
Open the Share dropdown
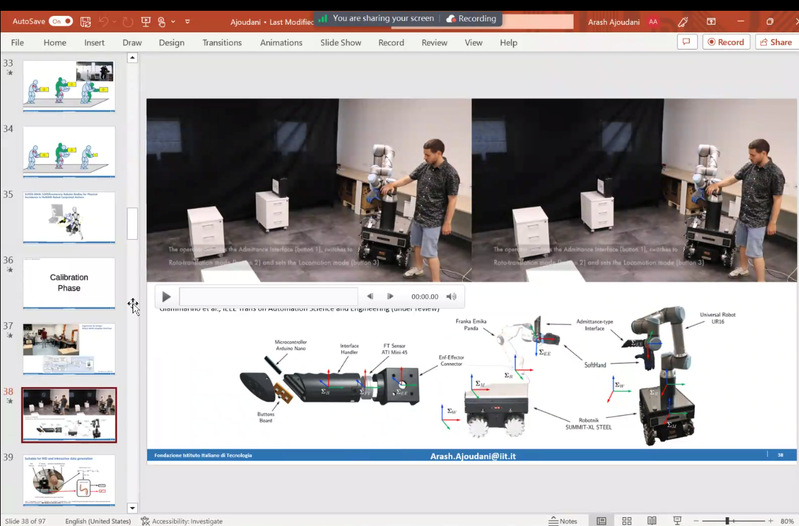click(775, 42)
